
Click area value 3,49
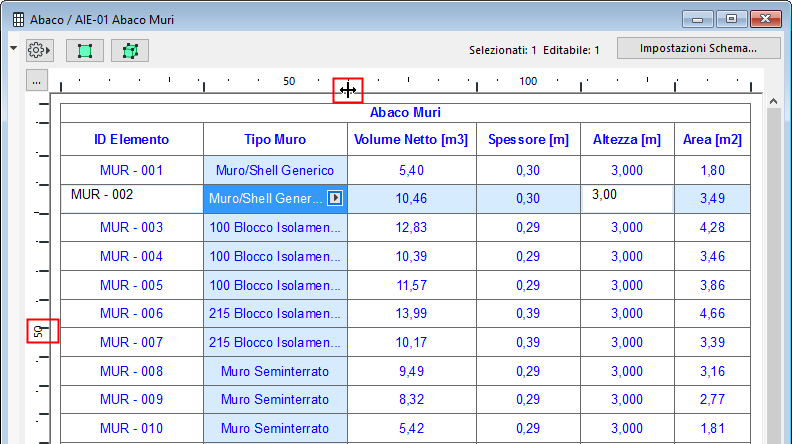pyautogui.click(x=713, y=199)
